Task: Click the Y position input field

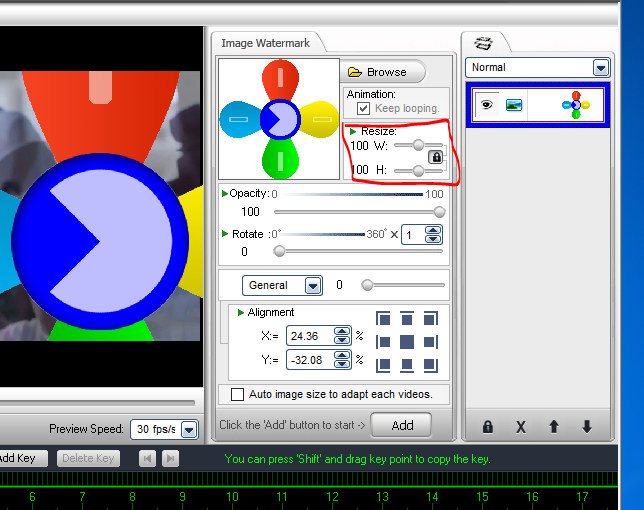Action: (310, 360)
